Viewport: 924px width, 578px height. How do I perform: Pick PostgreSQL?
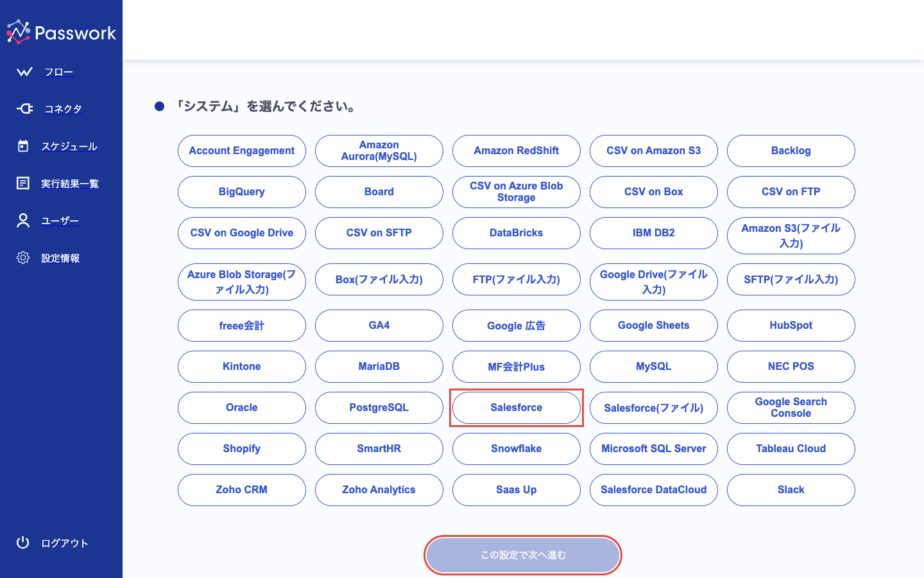[x=379, y=408]
